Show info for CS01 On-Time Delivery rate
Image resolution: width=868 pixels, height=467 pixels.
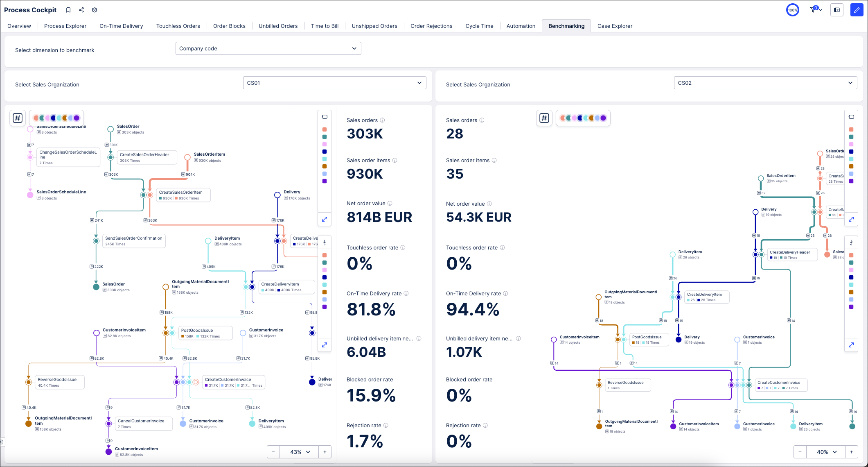[406, 293]
